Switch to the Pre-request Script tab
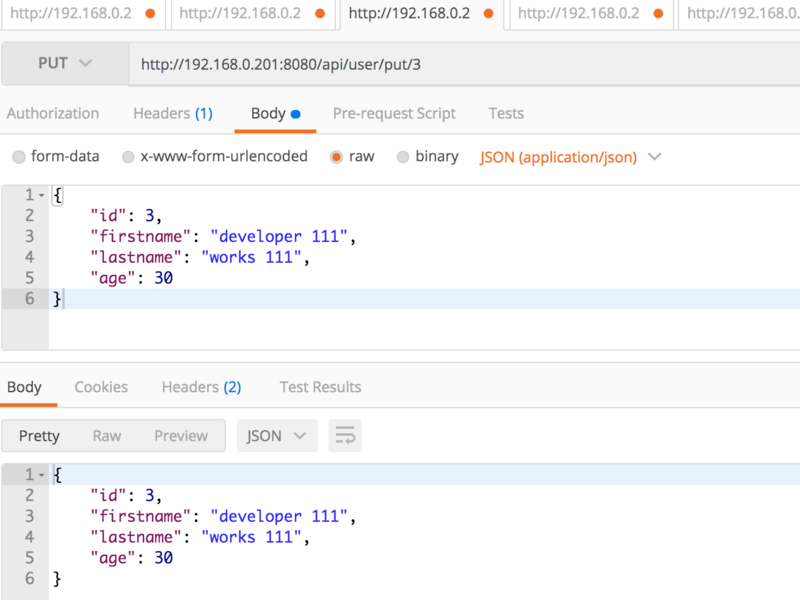This screenshot has height=600, width=800. [x=394, y=112]
